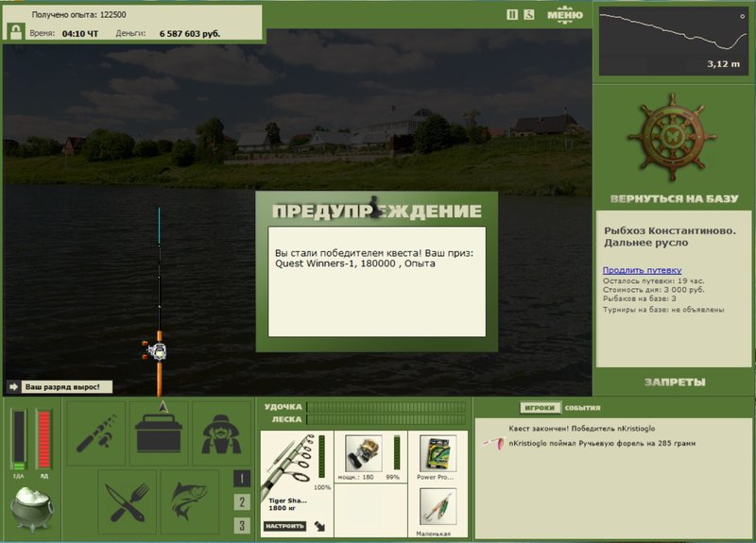Open the МЕНЮ menu
This screenshot has width=756, height=543.
(x=564, y=15)
